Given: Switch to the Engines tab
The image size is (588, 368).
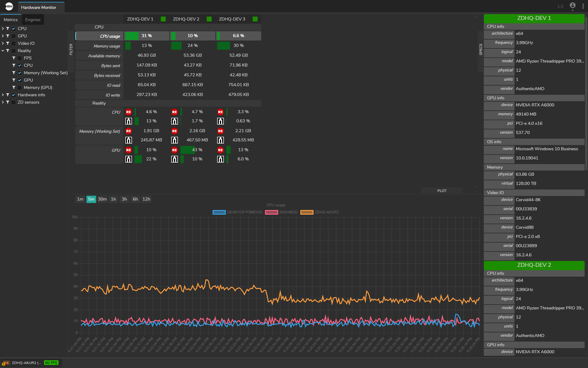Looking at the screenshot, I should [x=33, y=20].
